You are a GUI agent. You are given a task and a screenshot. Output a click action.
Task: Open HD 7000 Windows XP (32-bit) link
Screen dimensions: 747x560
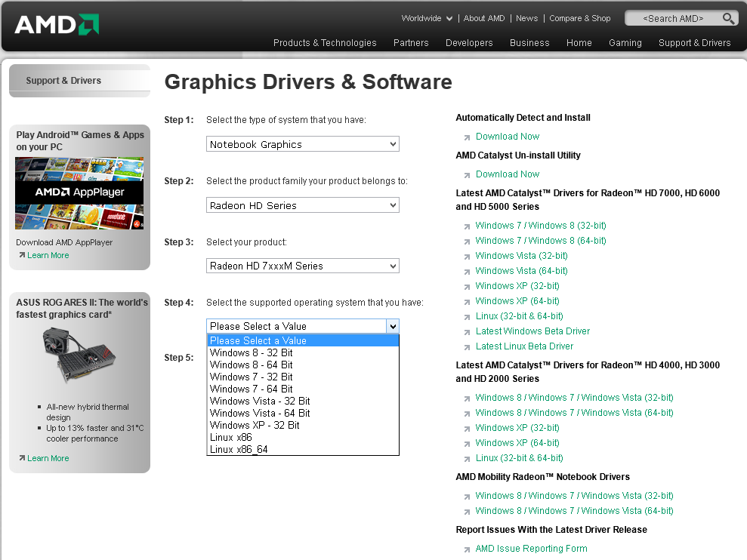(517, 286)
